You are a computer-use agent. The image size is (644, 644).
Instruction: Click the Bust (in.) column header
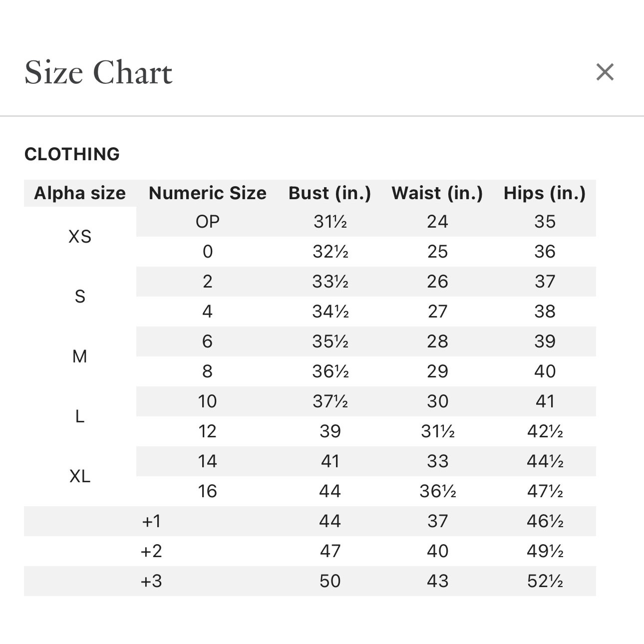coord(330,193)
